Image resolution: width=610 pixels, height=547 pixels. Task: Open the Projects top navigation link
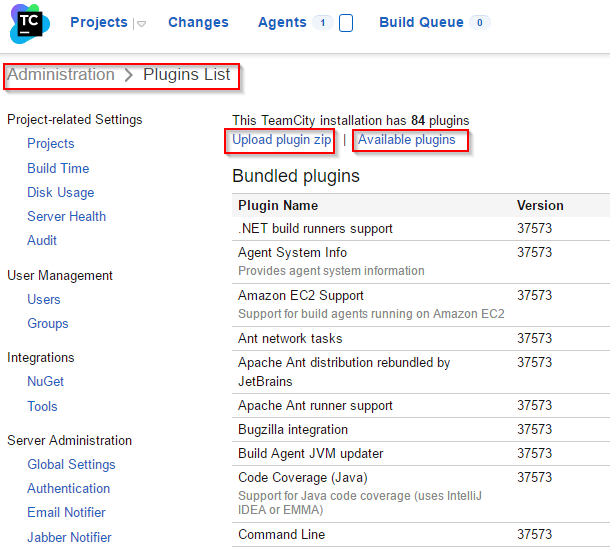pos(99,22)
